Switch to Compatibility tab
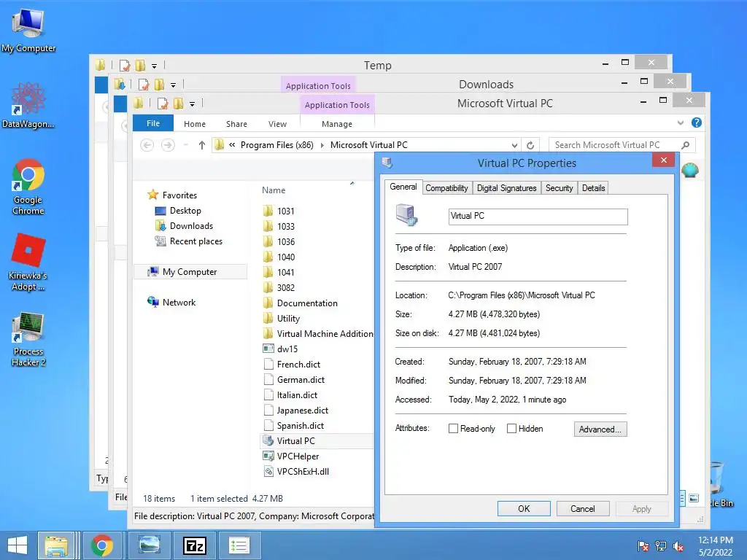This screenshot has width=747, height=560. click(x=447, y=188)
